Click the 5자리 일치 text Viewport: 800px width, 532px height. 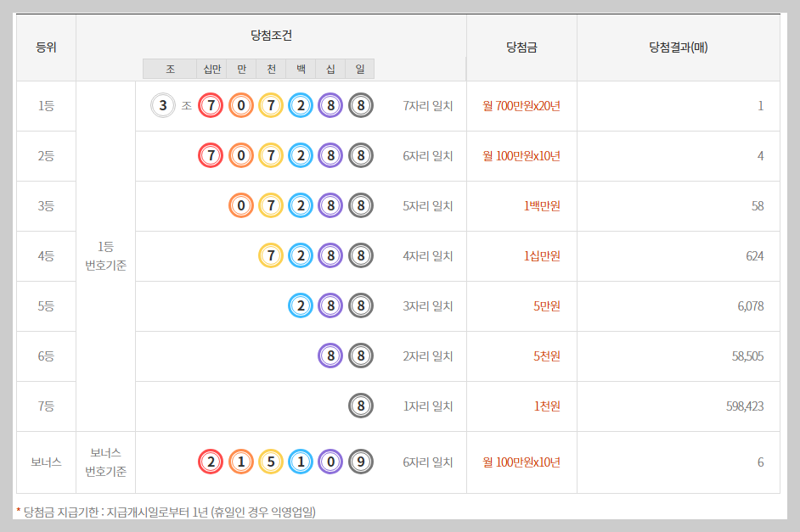coord(427,206)
